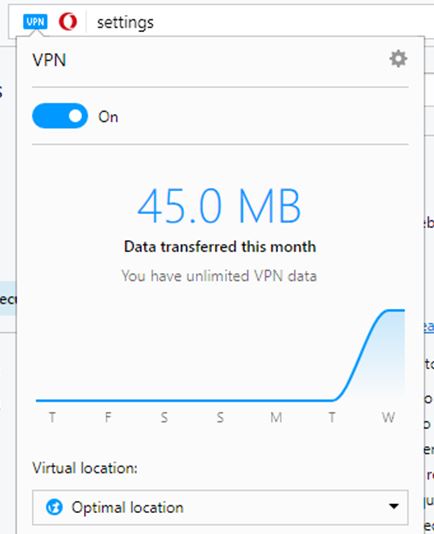Turn off the VPN toggle switch

point(60,116)
